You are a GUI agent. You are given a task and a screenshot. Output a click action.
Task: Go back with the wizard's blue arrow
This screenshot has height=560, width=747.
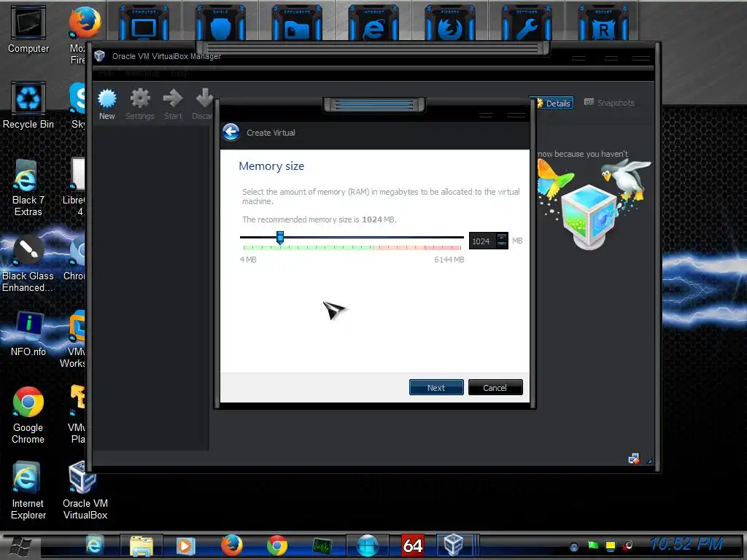click(x=231, y=132)
